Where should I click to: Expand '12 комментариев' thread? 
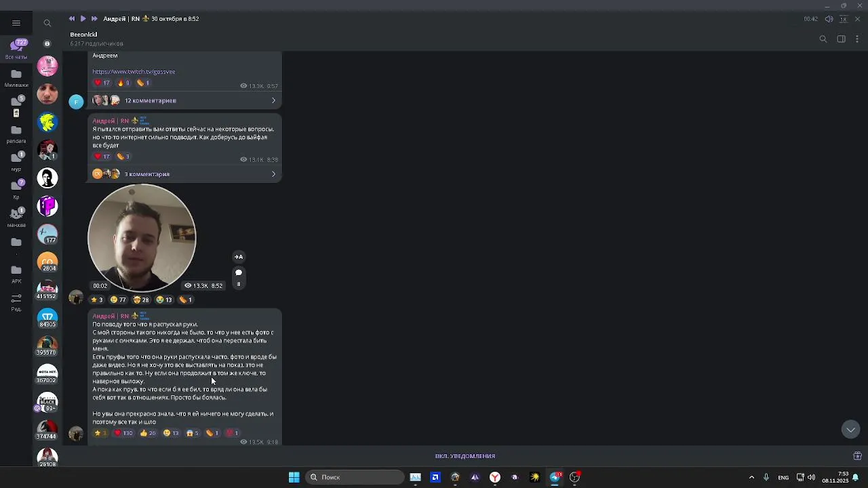point(184,100)
